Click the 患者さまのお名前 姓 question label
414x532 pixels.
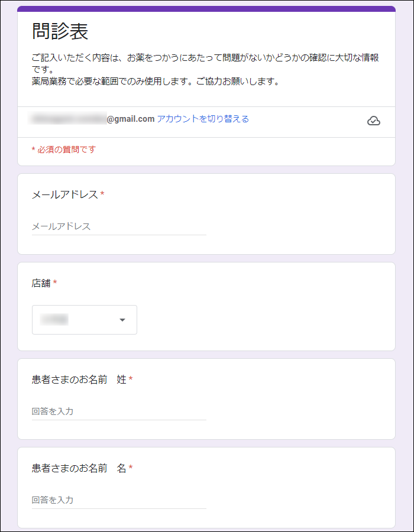(79, 379)
